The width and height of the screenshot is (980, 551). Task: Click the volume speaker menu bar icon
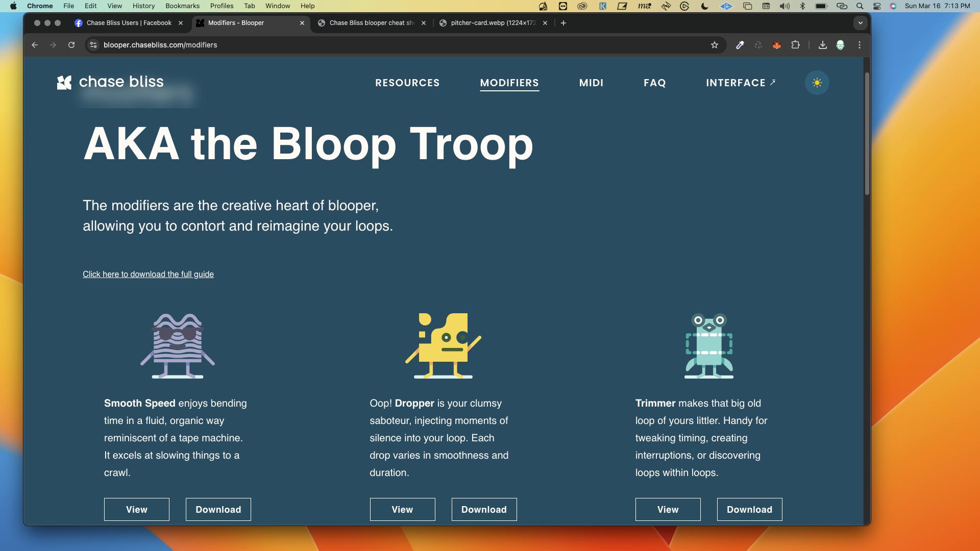coord(785,6)
